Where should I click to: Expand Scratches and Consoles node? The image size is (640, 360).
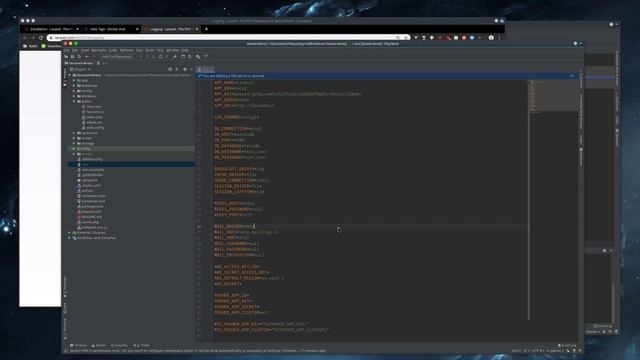tap(70, 238)
